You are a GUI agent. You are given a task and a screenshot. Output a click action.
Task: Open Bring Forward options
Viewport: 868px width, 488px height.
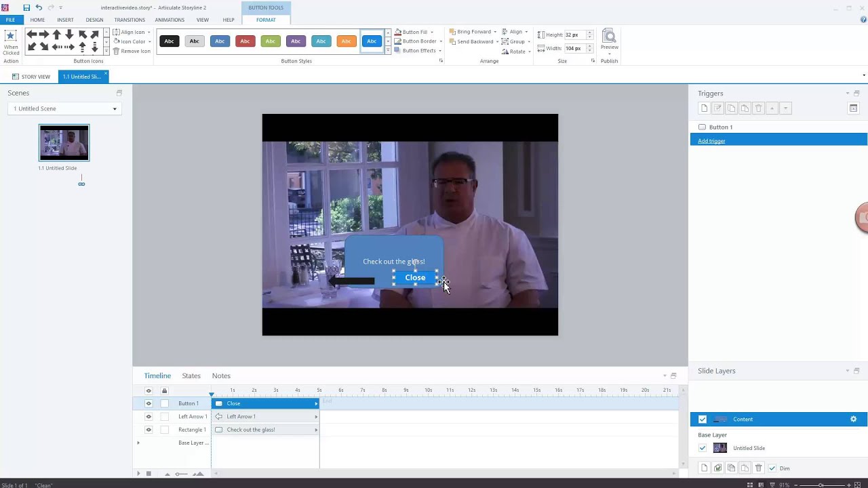(x=473, y=32)
